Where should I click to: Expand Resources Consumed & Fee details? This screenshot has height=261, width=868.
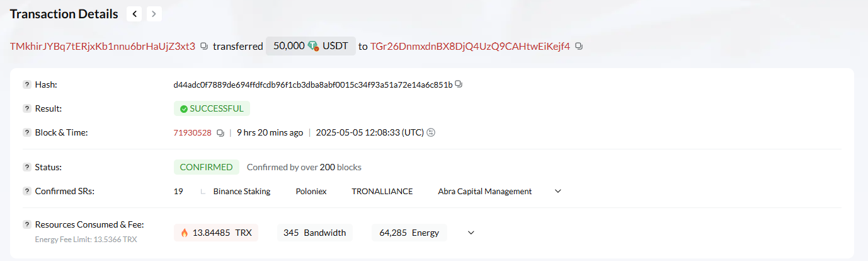pyautogui.click(x=471, y=233)
